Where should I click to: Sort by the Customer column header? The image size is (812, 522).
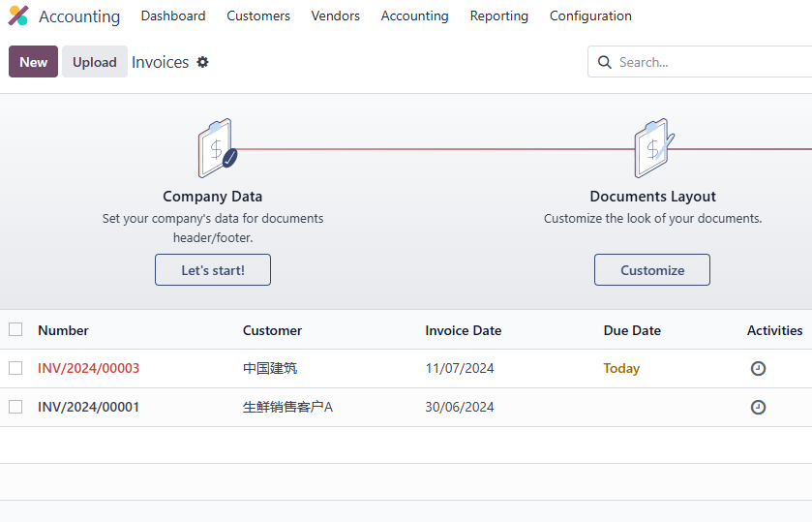pyautogui.click(x=272, y=330)
